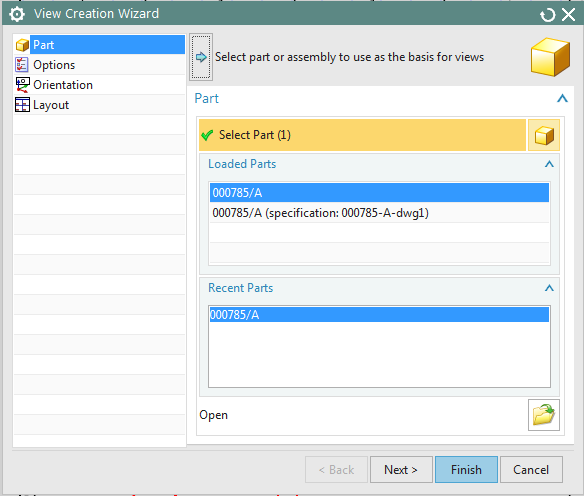
Task: Select 000785/A in Recent Parts list
Action: [x=379, y=315]
